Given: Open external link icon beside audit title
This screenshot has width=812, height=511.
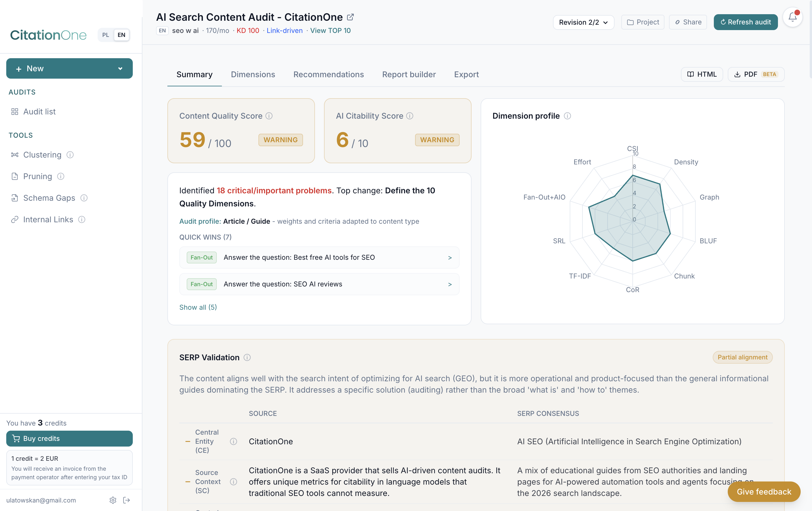Looking at the screenshot, I should (x=350, y=17).
